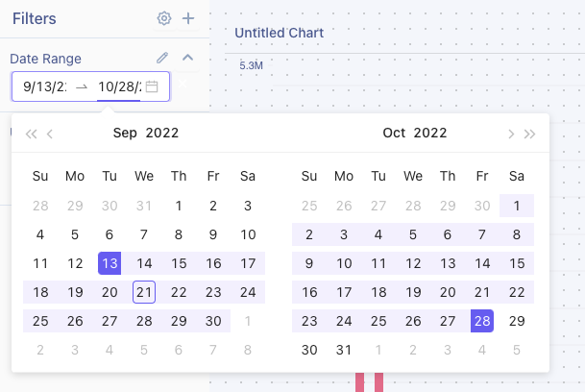
Task: Pick today's date September 21
Action: [x=144, y=292]
